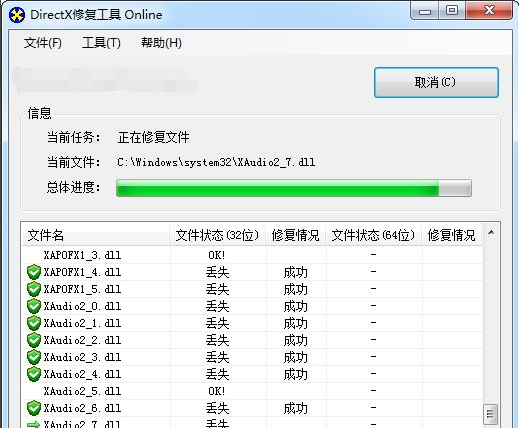
Task: Click green shield icon beside XAudio2_0.dll
Action: coord(34,306)
